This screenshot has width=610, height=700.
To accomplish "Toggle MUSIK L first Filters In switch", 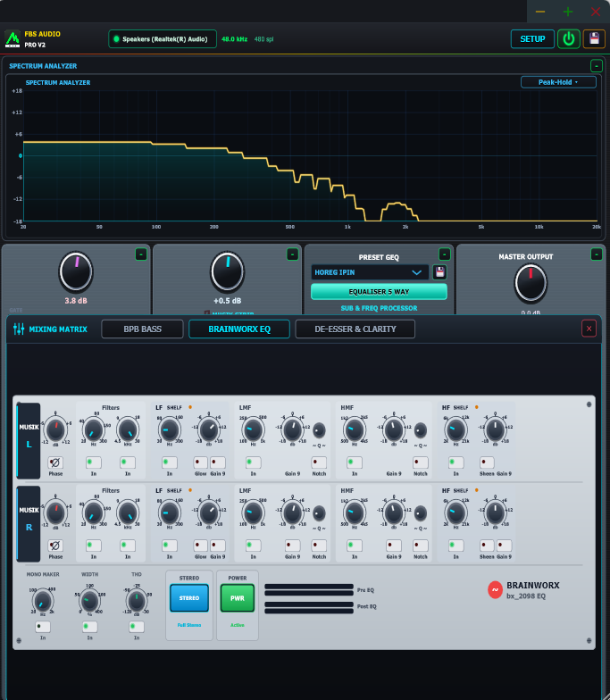I will pos(94,462).
